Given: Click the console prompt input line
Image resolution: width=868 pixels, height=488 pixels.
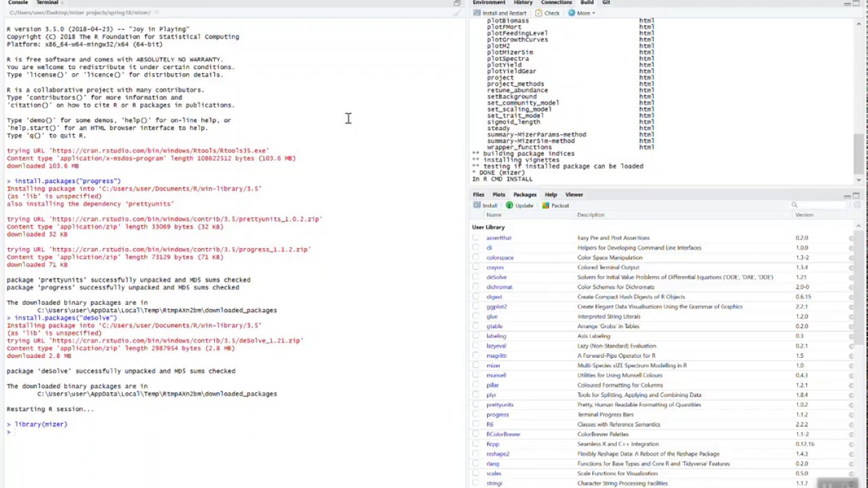Looking at the screenshot, I should (x=234, y=432).
